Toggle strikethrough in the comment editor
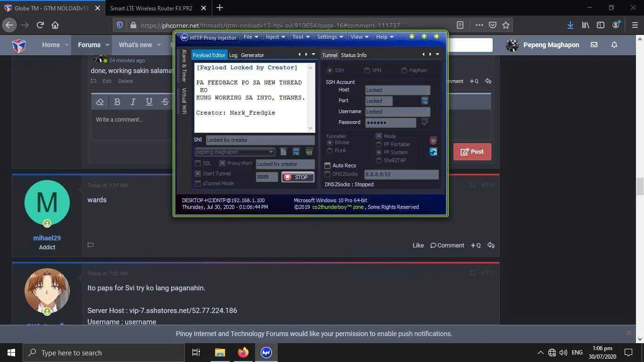This screenshot has height=362, width=644. pyautogui.click(x=165, y=101)
